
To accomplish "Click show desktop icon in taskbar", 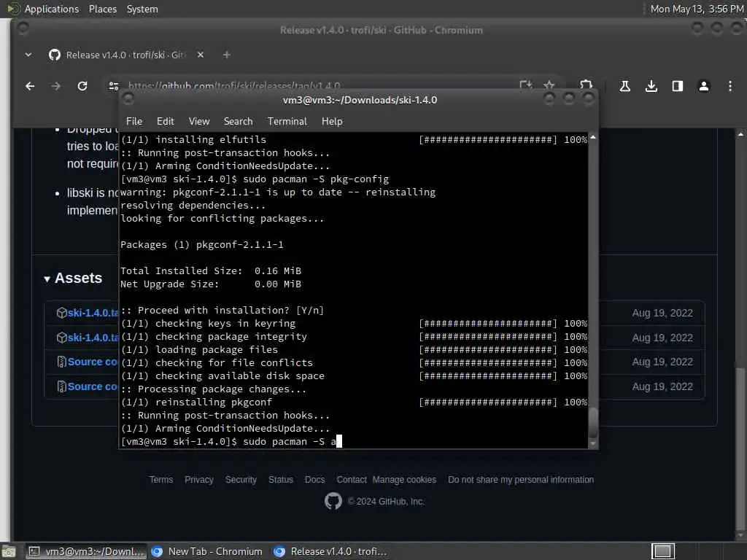I will (8, 552).
